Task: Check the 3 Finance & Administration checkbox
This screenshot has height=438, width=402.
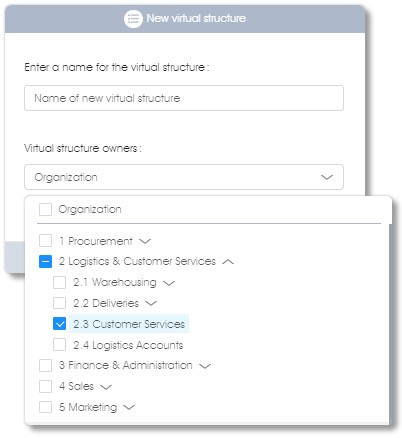Action: coord(45,365)
